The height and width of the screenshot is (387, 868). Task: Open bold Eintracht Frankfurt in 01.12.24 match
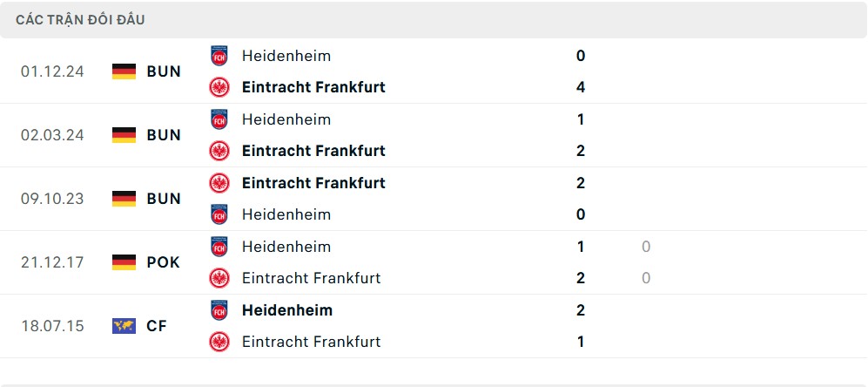(313, 87)
